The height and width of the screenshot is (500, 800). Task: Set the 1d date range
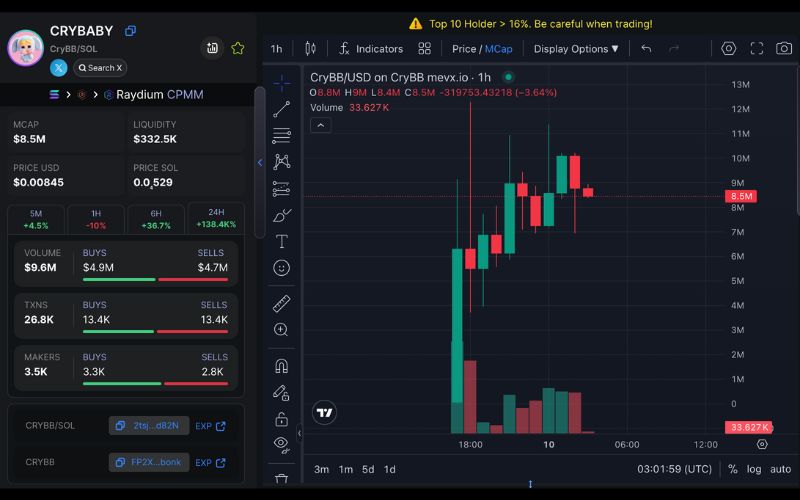click(x=390, y=469)
